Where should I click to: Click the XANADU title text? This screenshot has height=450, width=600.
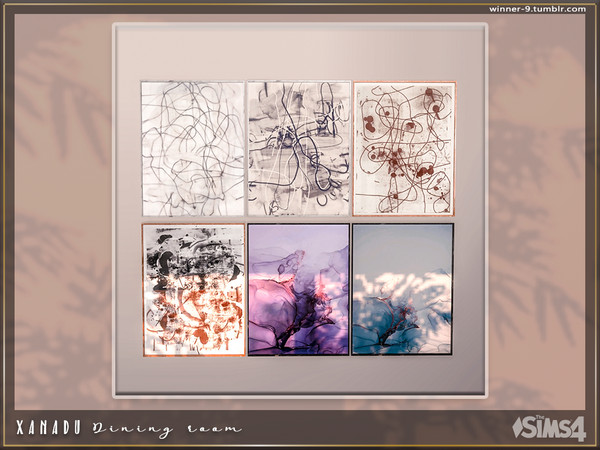49,427
